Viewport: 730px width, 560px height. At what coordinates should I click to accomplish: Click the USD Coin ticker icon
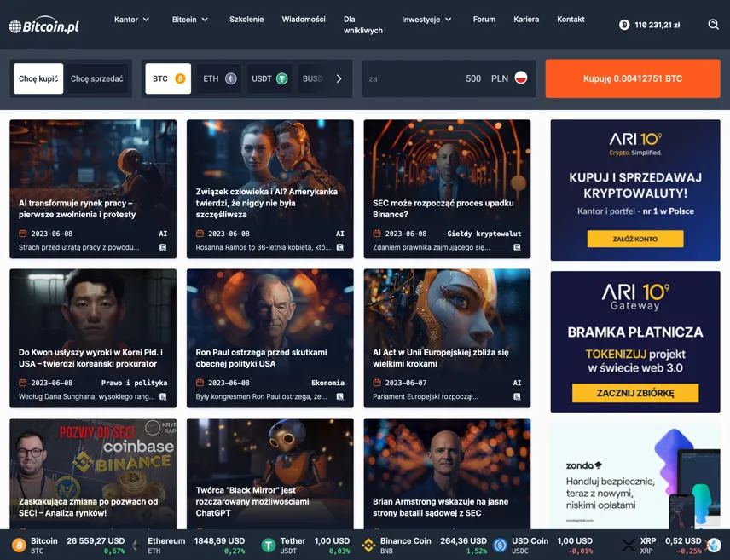click(x=500, y=545)
